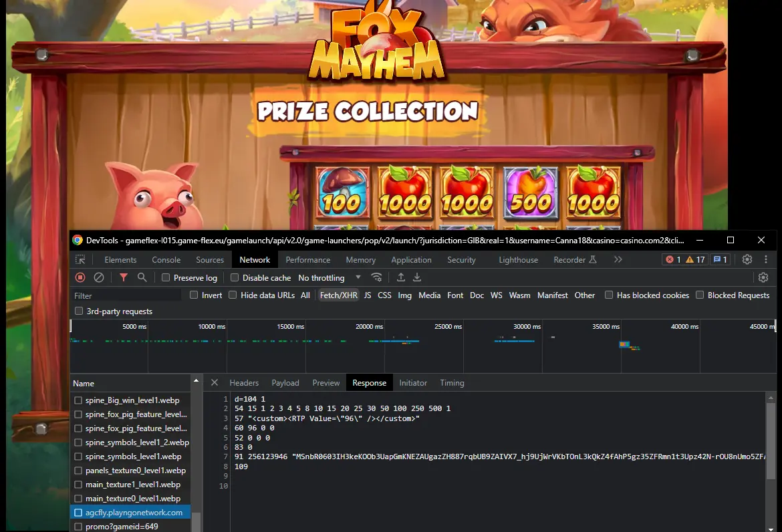Image resolution: width=782 pixels, height=532 pixels.
Task: Close the request details pane
Action: pos(215,382)
